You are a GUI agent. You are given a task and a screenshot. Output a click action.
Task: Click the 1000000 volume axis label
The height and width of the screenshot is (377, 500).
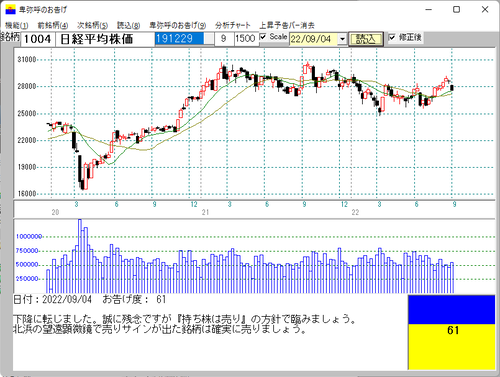(x=29, y=236)
